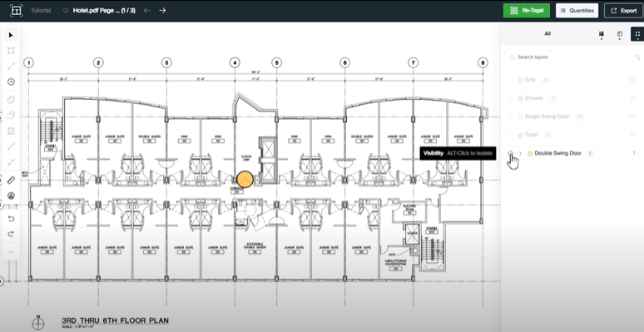644x332 pixels.
Task: Click the checkmark status icon beside Hotel.pdf
Action: coord(66,11)
